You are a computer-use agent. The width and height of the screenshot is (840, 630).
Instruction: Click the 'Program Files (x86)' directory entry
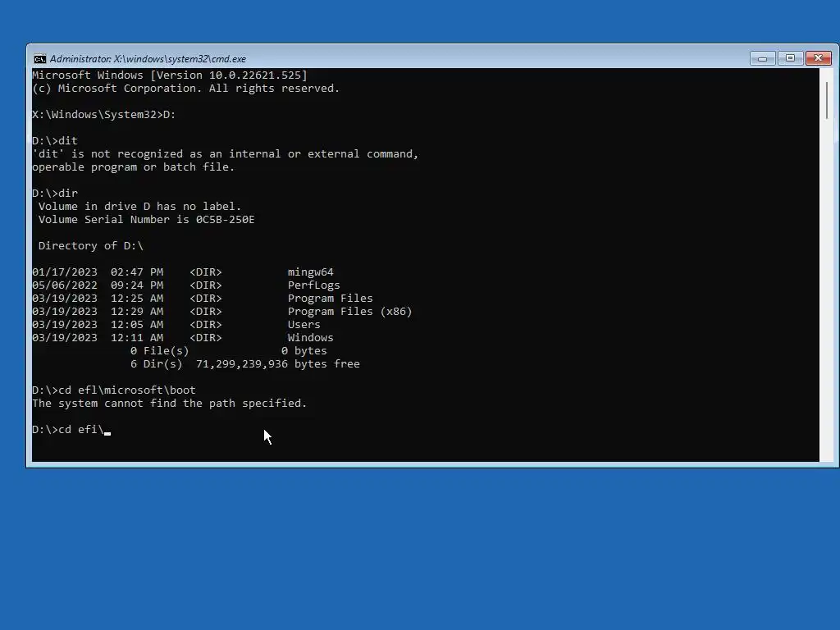[x=349, y=311]
